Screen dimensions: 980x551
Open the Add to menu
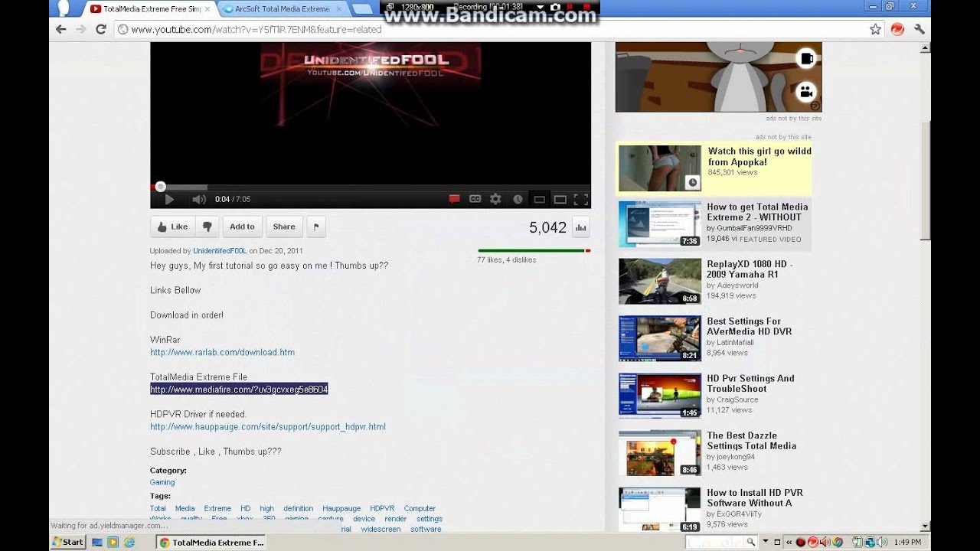242,227
